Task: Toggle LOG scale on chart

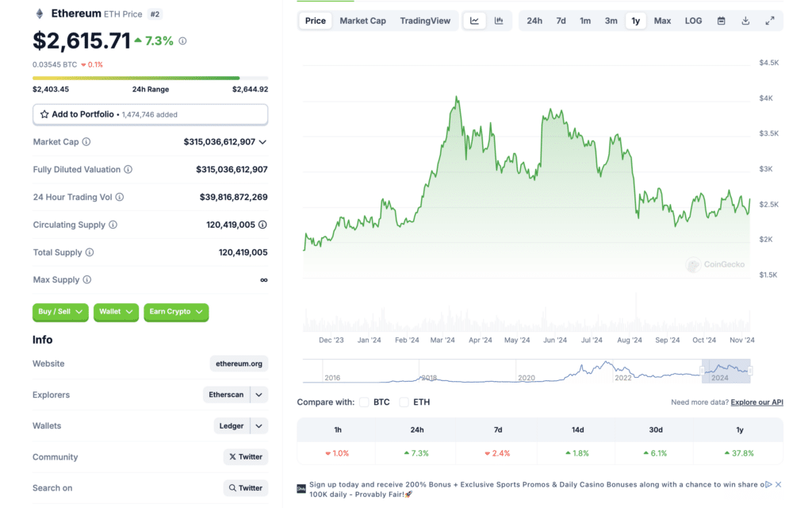Action: [x=693, y=21]
